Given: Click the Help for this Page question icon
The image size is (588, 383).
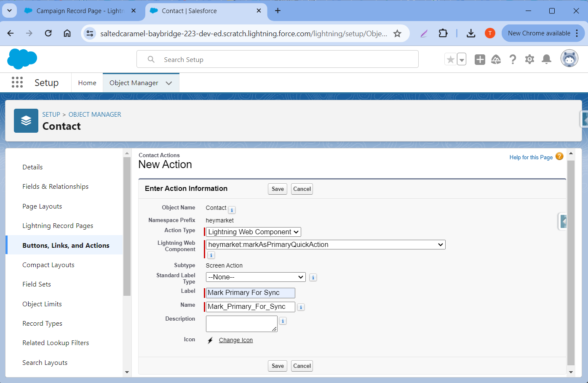Looking at the screenshot, I should (559, 156).
